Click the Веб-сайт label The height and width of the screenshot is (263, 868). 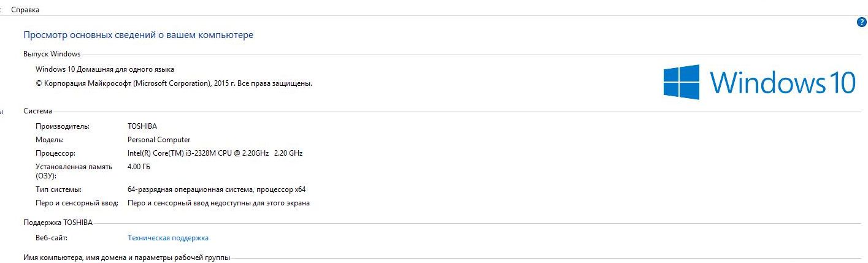click(52, 238)
